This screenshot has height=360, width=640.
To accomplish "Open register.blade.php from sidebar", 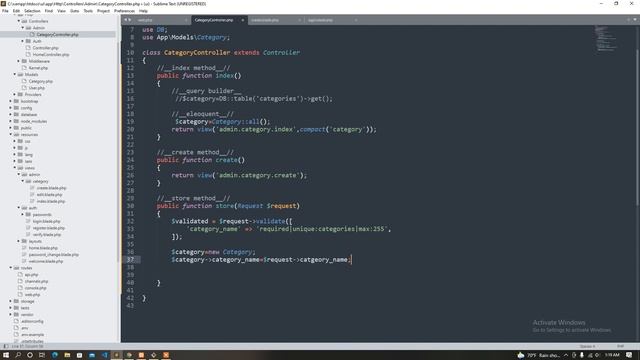I will pyautogui.click(x=49, y=228).
